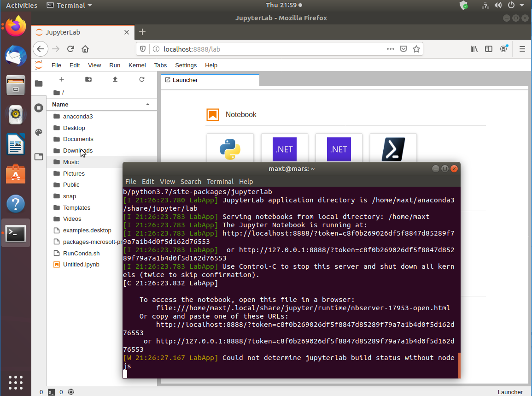Expand the Terminal app menu in top bar

[x=69, y=5]
